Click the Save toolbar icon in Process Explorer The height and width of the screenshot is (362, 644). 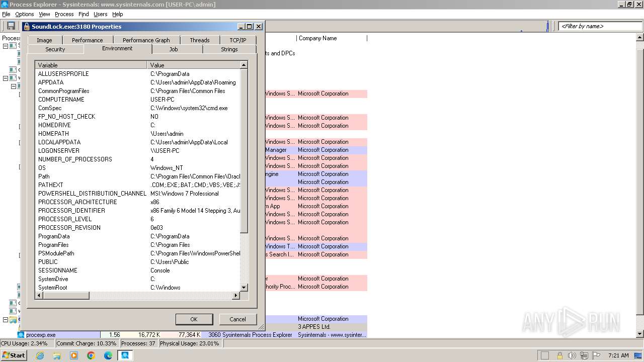coord(10,26)
